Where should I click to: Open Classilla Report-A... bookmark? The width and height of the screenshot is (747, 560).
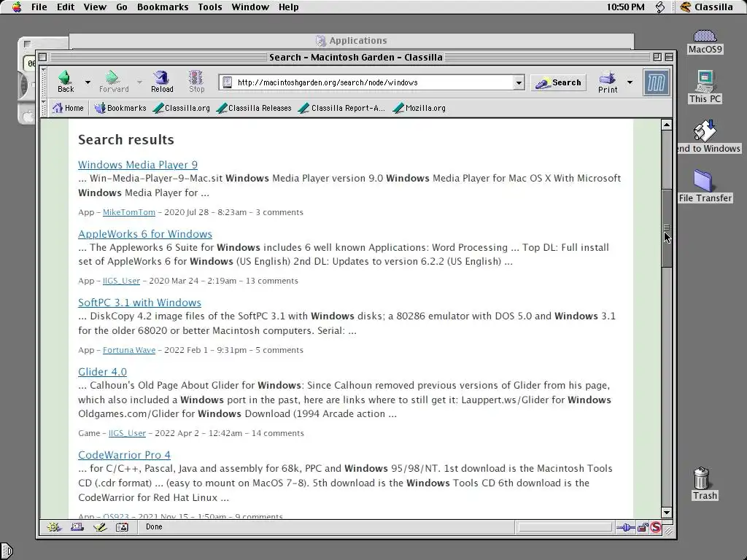tap(341, 108)
